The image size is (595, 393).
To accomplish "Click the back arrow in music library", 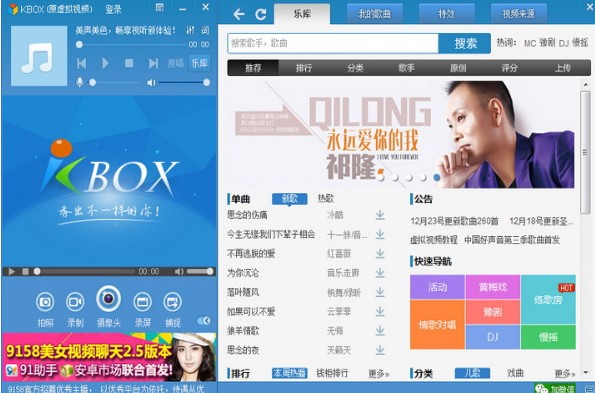I will 239,14.
